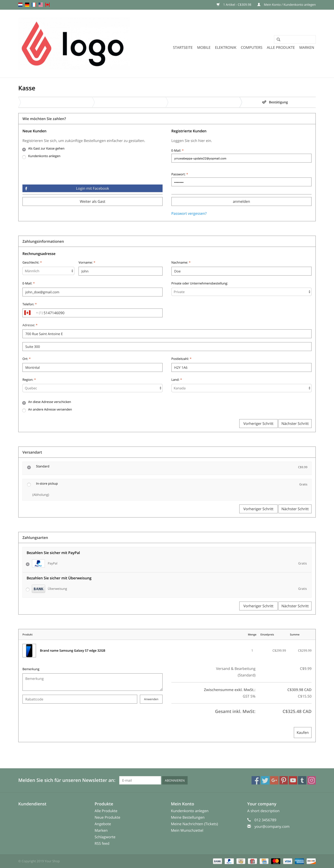Open ALLE PRODUKTE navigation item
The image size is (334, 868).
[281, 47]
